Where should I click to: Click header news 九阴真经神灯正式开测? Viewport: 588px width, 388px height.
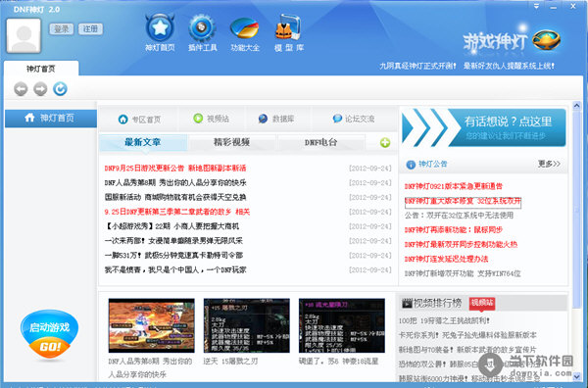417,66
